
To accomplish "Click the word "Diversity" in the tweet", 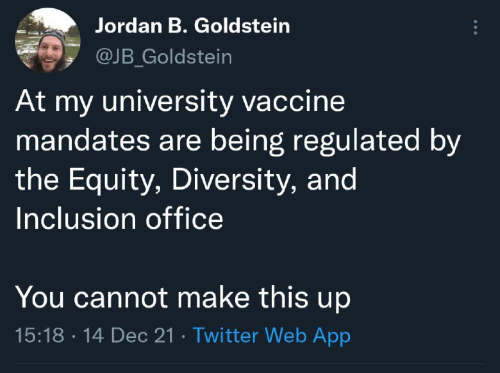I will tap(230, 180).
